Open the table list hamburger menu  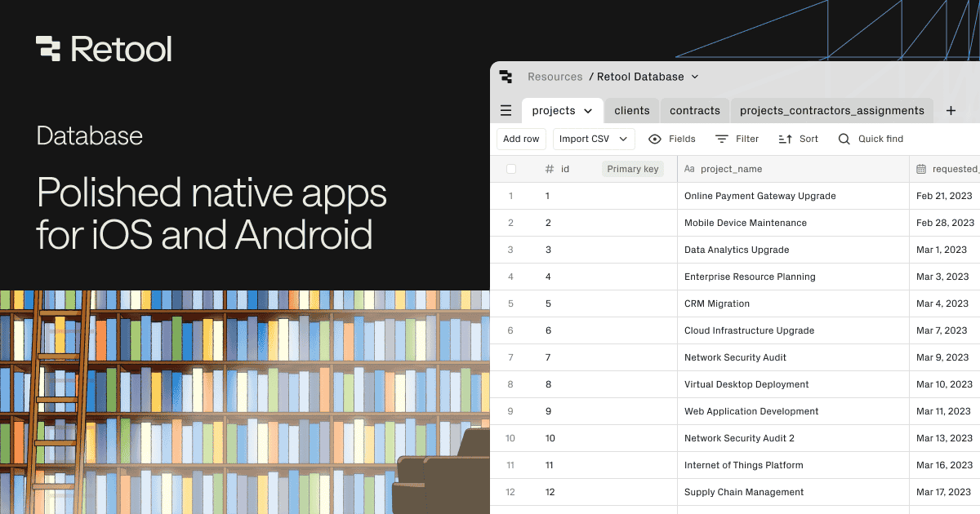pos(506,110)
